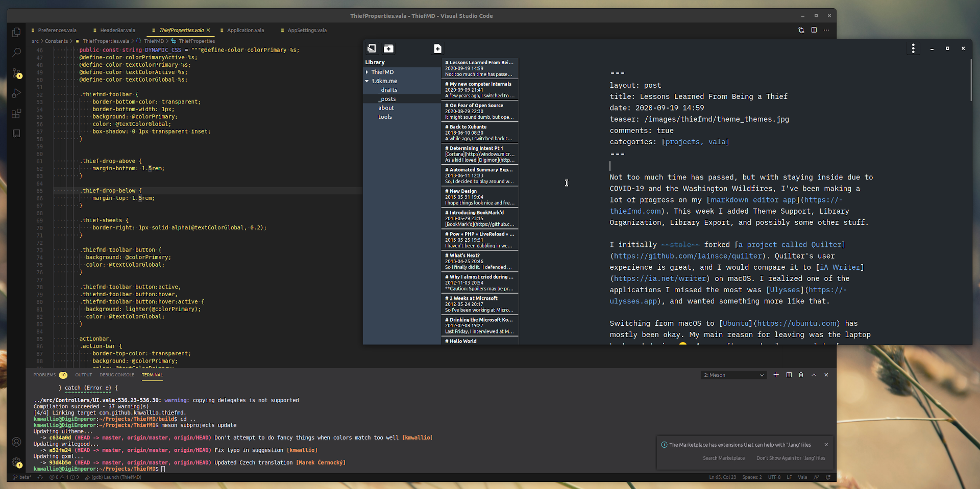
Task: Split the VS Code editor layout
Action: pyautogui.click(x=814, y=30)
